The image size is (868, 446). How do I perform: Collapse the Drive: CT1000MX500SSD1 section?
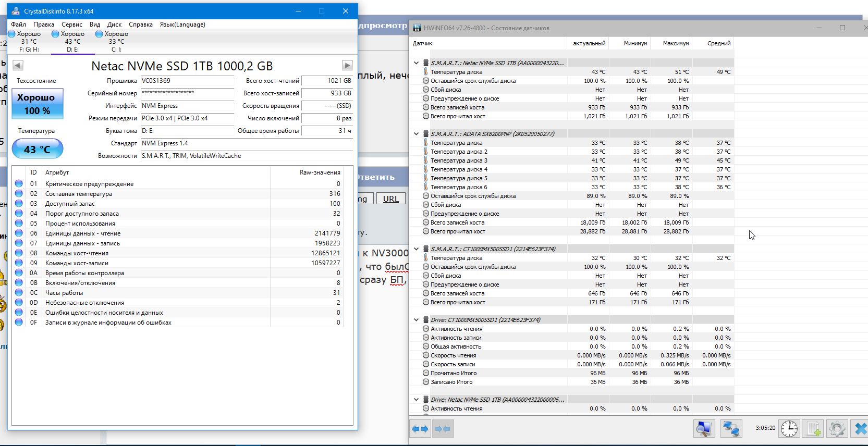(416, 320)
